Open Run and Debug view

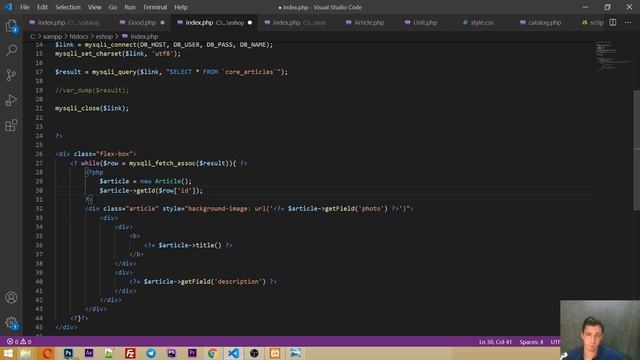[11, 100]
